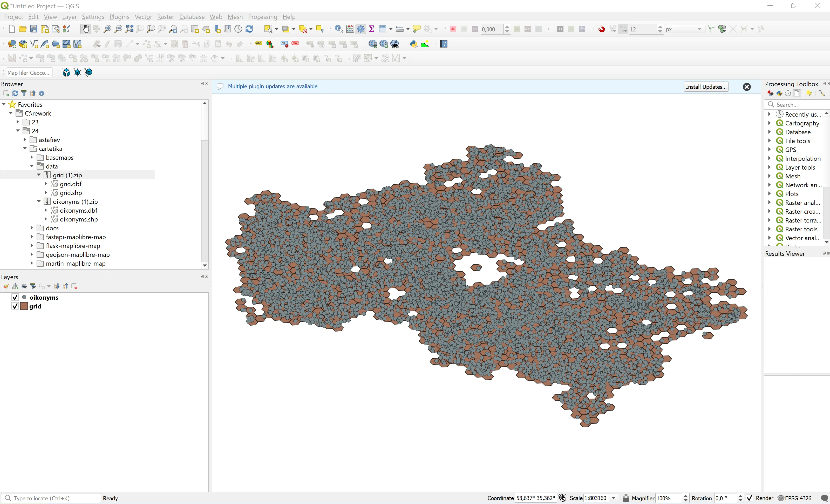Click the Install Updates button

(x=706, y=86)
